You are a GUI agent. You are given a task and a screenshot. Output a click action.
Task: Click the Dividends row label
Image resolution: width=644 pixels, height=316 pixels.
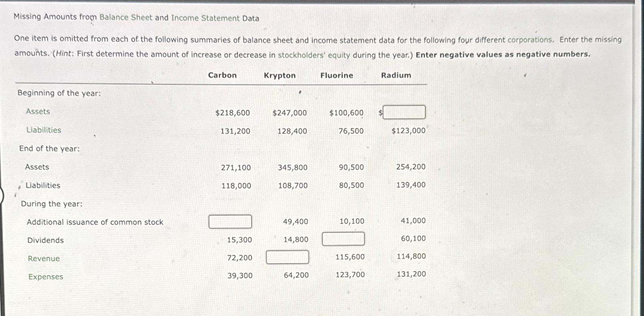(x=45, y=240)
